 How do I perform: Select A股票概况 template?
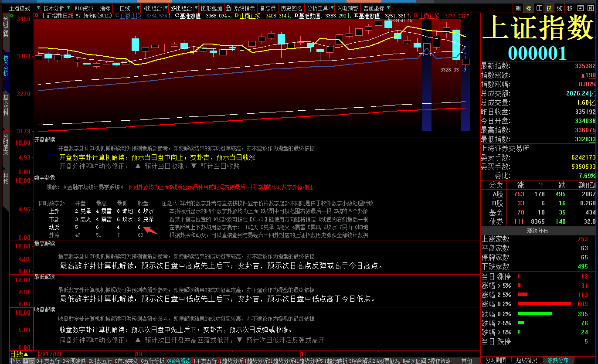pos(388,361)
